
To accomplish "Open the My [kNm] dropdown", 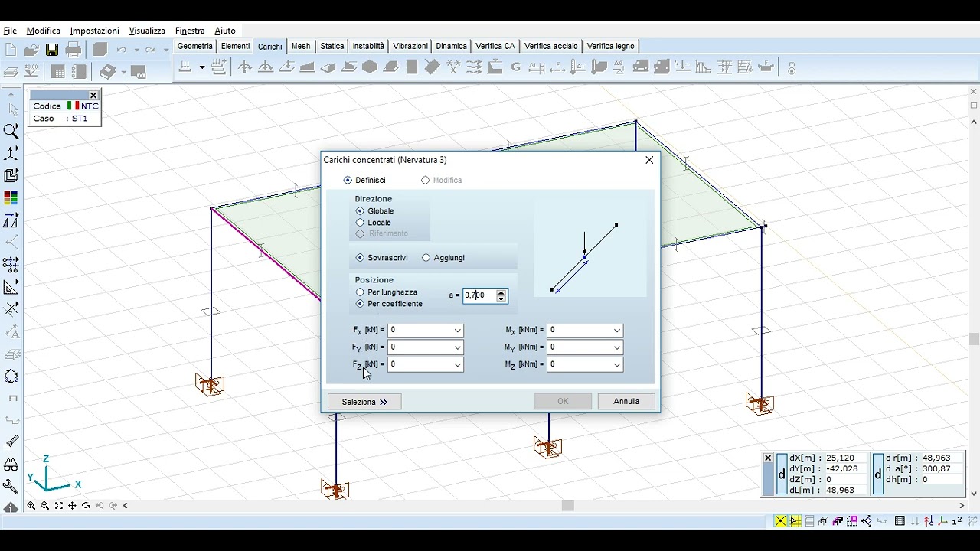I will pyautogui.click(x=616, y=347).
